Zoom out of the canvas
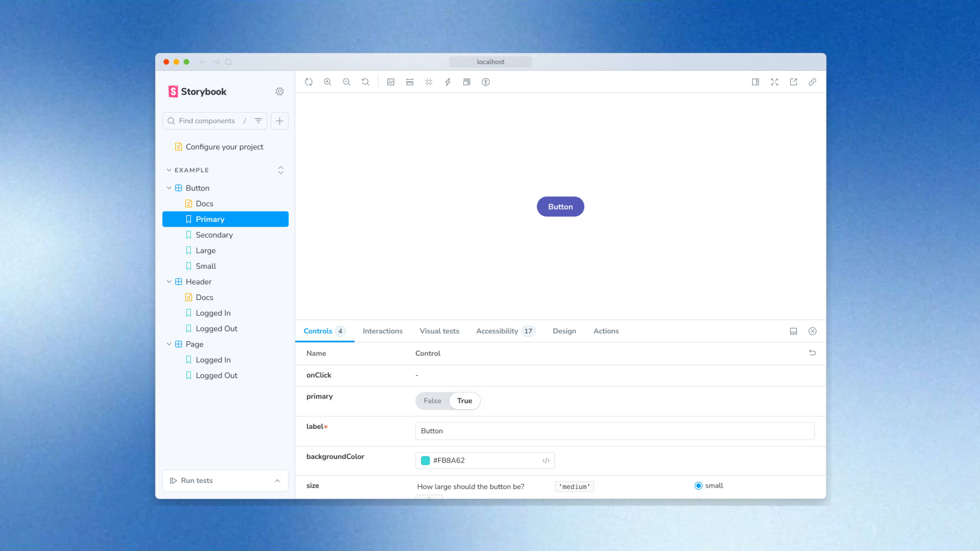980x551 pixels. tap(347, 82)
